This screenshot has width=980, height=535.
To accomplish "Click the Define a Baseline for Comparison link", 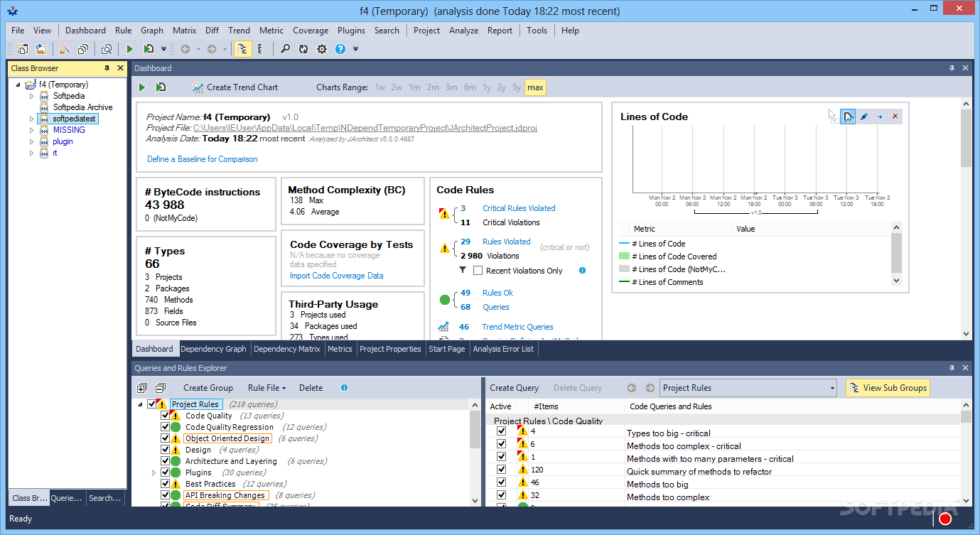I will pyautogui.click(x=203, y=159).
